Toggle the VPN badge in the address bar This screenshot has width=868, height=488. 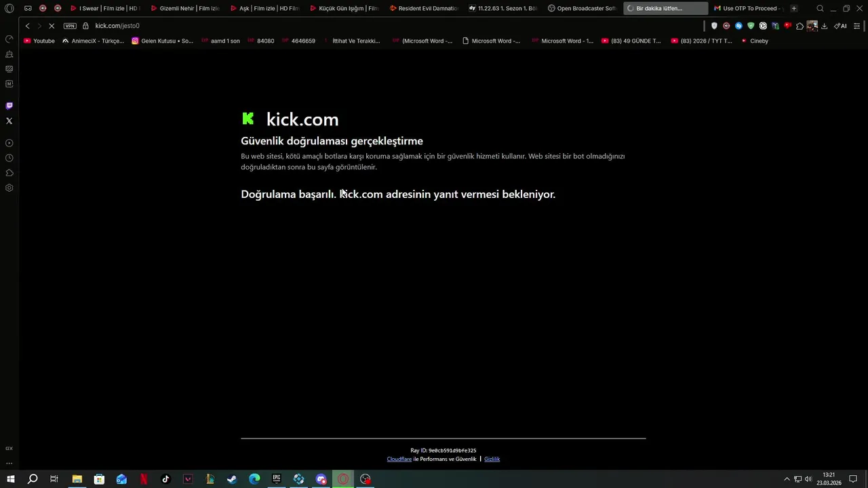click(x=70, y=26)
